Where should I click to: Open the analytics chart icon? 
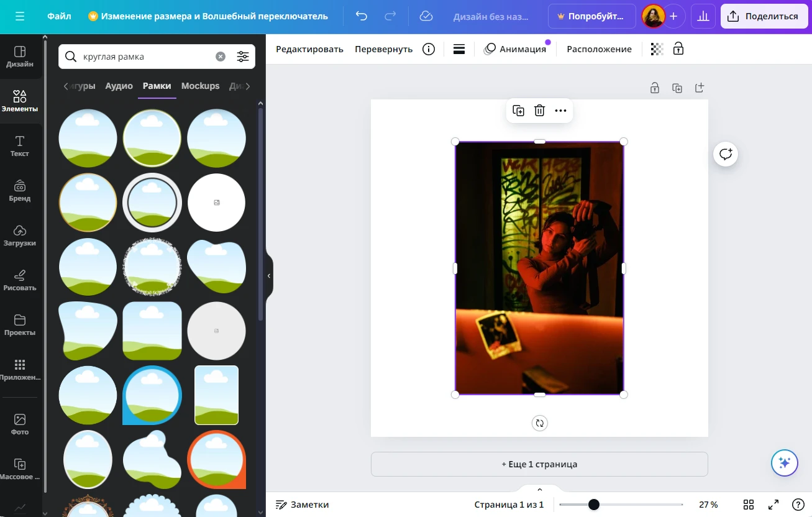(703, 16)
